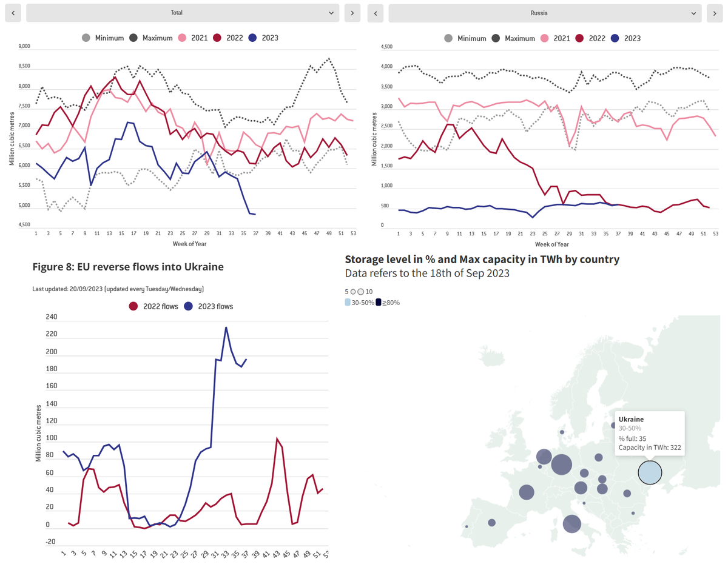Click next arrow beside Russia dropdown
Screen dimensions: 728x567
point(715,13)
